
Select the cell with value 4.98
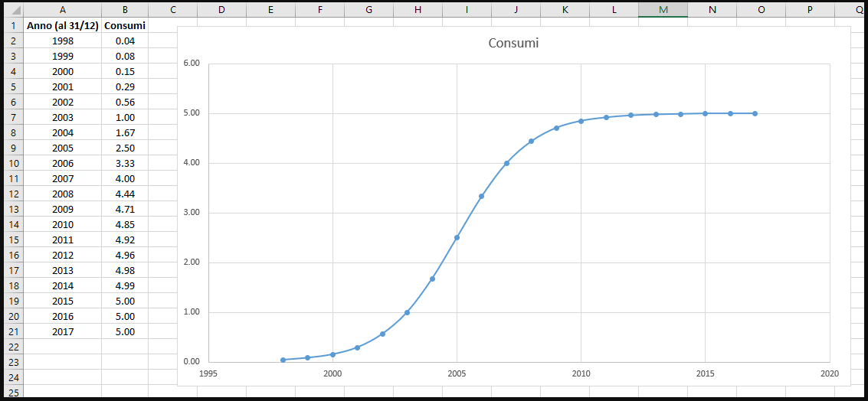[x=125, y=270]
